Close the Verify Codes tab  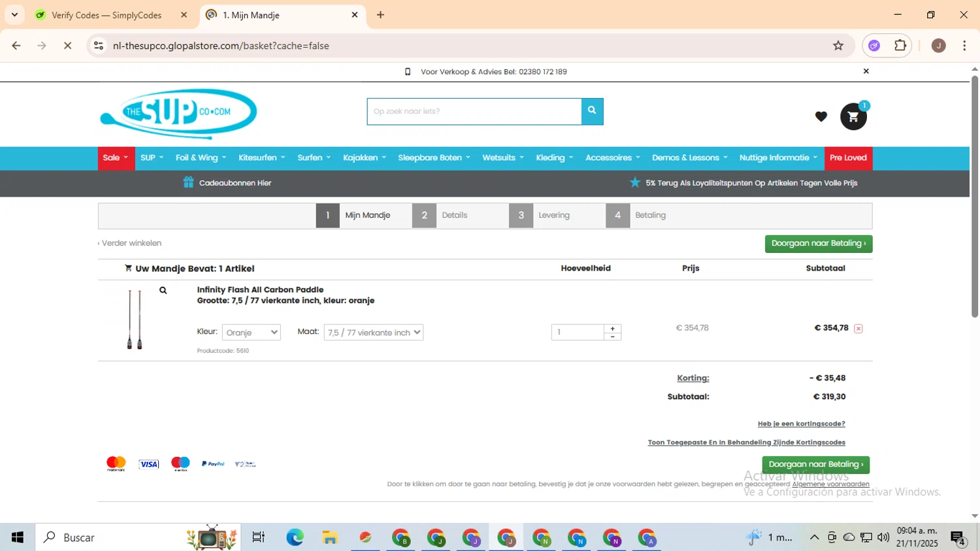184,15
